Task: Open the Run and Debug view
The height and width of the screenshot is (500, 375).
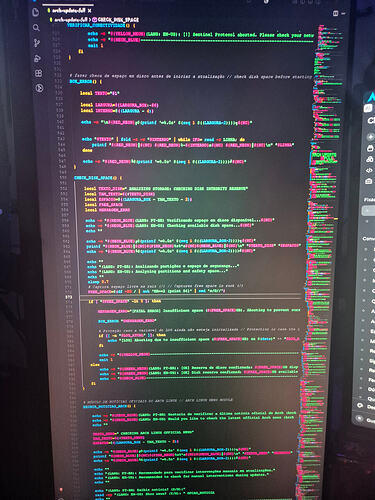Action: (37, 58)
